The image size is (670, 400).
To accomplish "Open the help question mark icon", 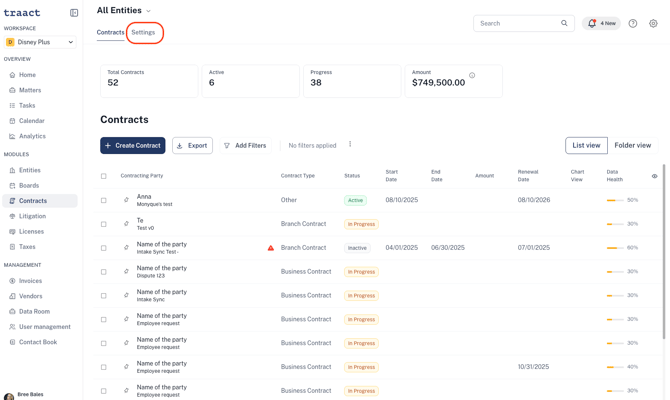I will pyautogui.click(x=633, y=24).
